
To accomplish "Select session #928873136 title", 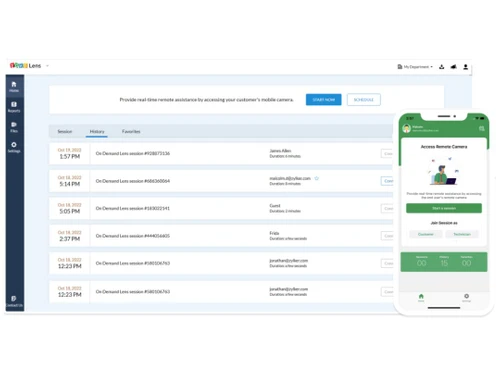I will (x=133, y=153).
